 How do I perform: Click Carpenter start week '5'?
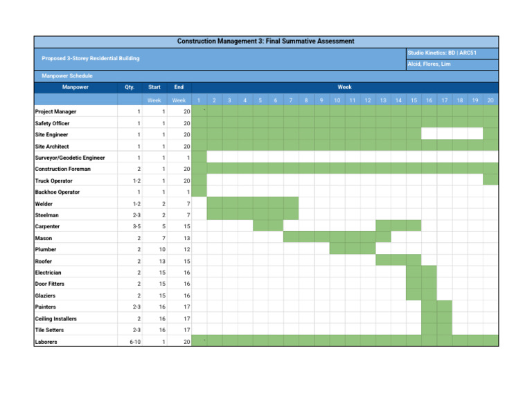pyautogui.click(x=163, y=226)
